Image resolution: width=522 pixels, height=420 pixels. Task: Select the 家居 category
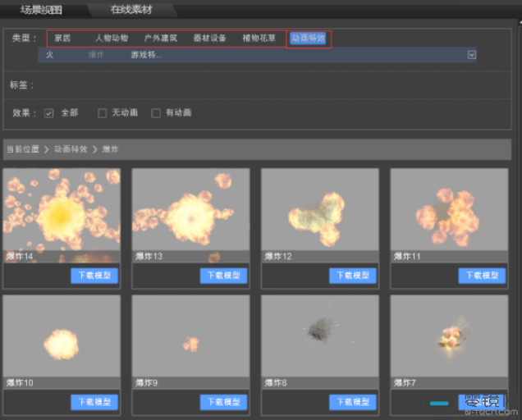[x=63, y=39]
